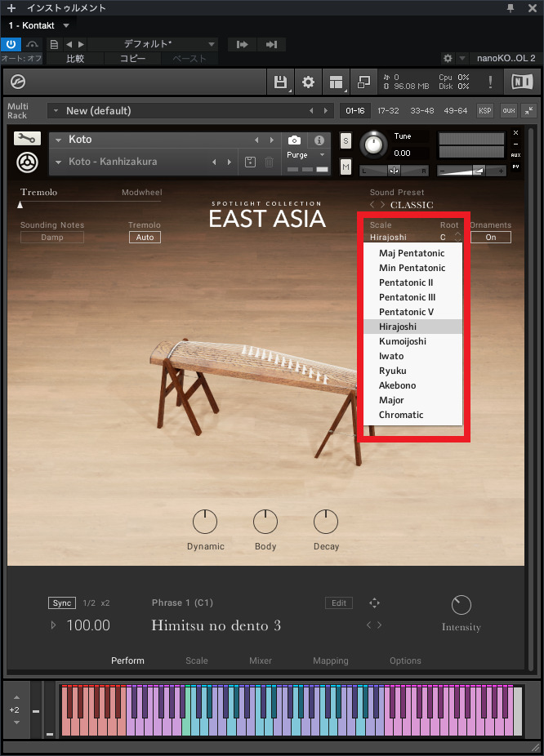Click the delete snapshot trash icon

(x=269, y=162)
